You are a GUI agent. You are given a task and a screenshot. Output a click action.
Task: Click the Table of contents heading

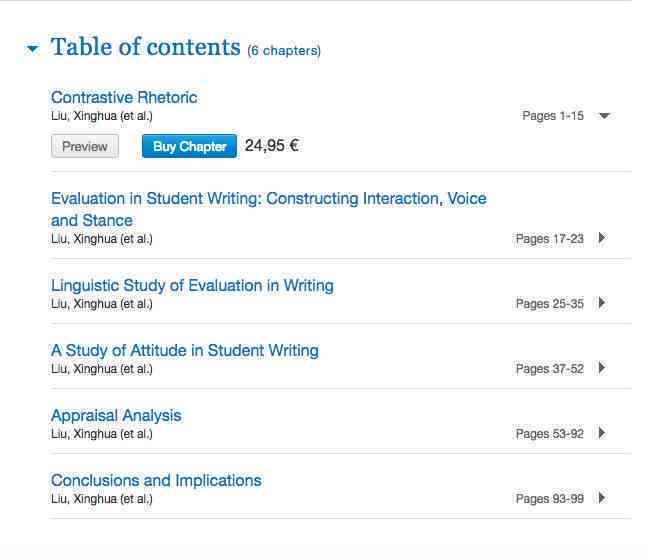click(x=146, y=47)
